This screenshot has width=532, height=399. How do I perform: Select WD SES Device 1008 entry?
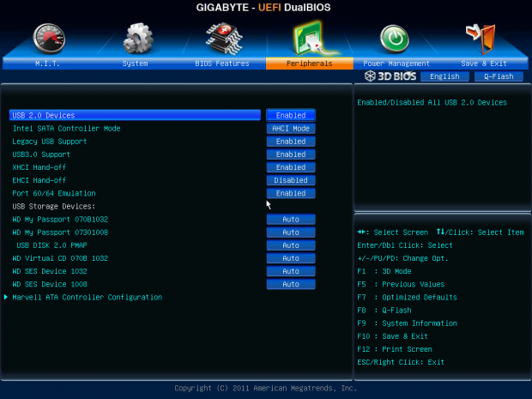tap(50, 284)
